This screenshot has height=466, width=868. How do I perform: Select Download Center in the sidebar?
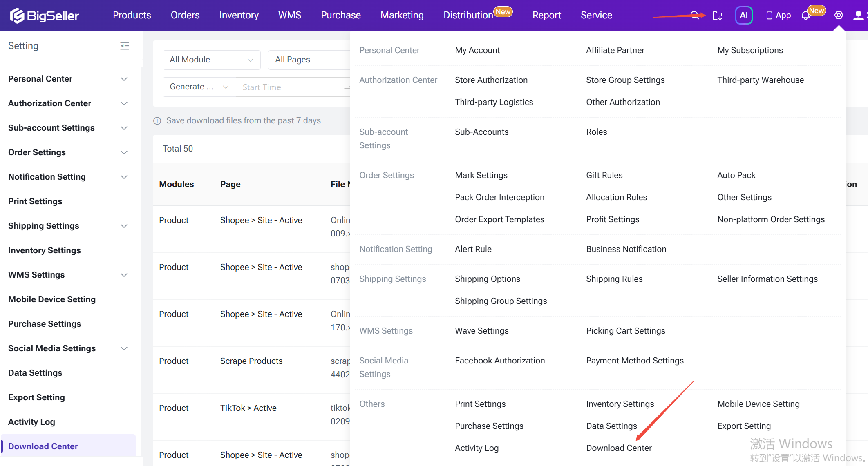coord(67,446)
